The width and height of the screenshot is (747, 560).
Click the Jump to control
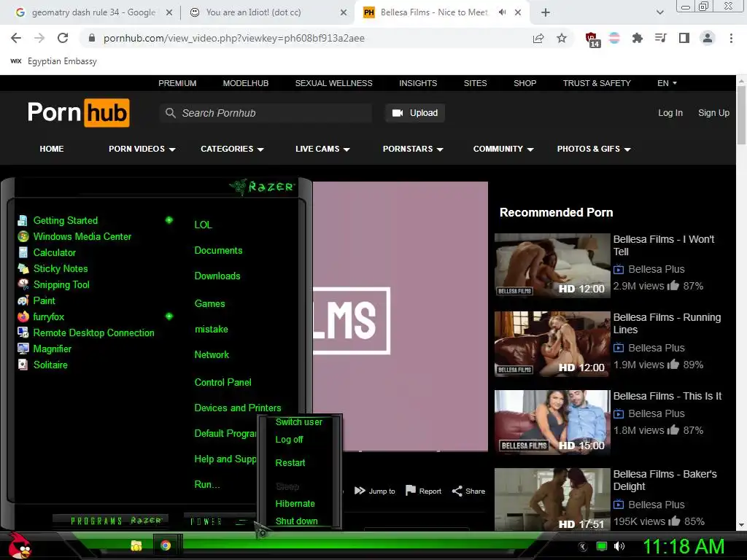point(375,491)
